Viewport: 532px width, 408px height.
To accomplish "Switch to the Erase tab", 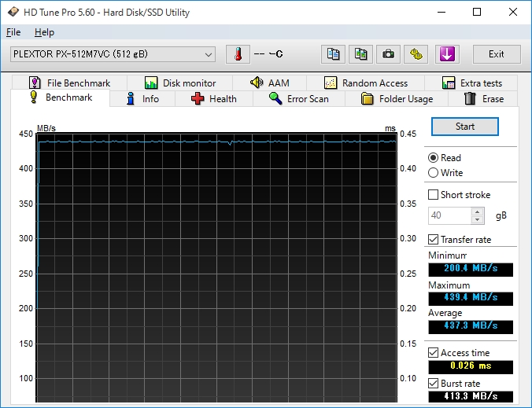I will [x=483, y=99].
